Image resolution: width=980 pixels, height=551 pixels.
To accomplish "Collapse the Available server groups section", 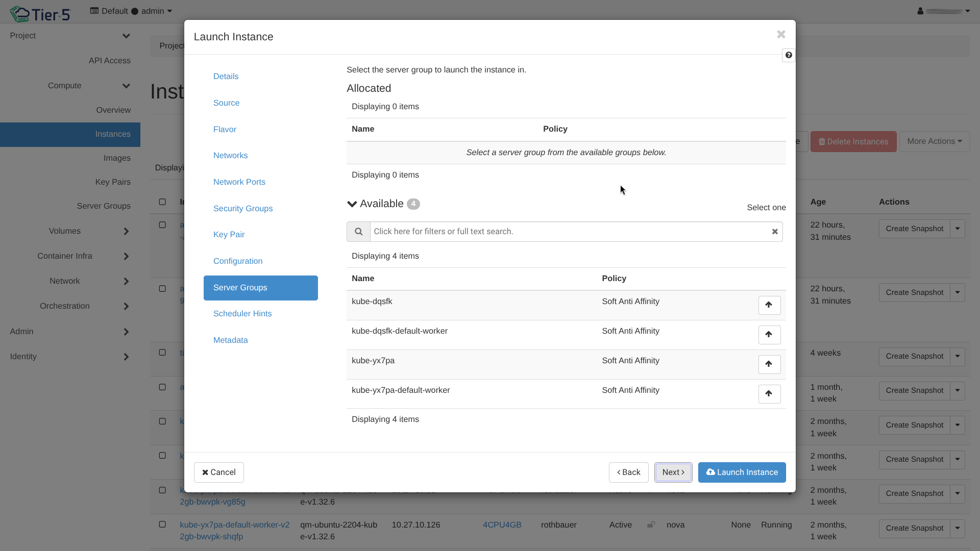I will click(x=352, y=204).
